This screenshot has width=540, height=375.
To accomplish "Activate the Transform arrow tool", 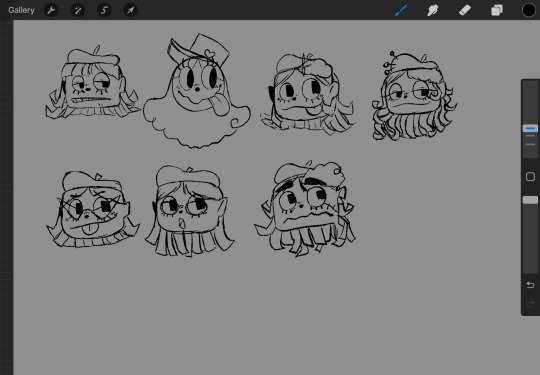I will (x=131, y=10).
